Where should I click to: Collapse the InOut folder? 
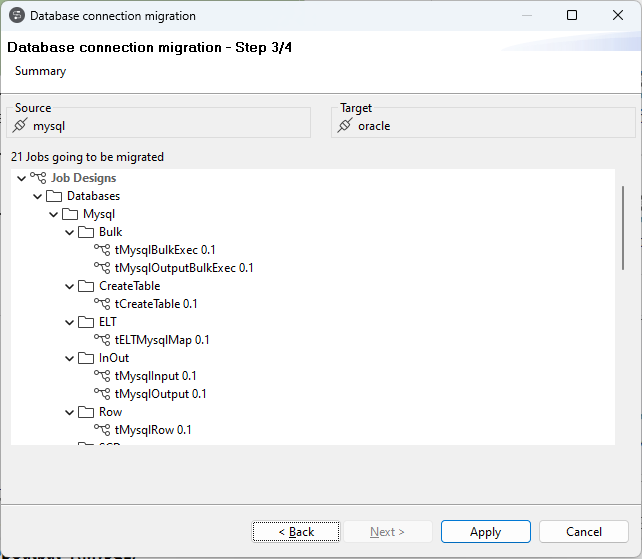point(70,358)
